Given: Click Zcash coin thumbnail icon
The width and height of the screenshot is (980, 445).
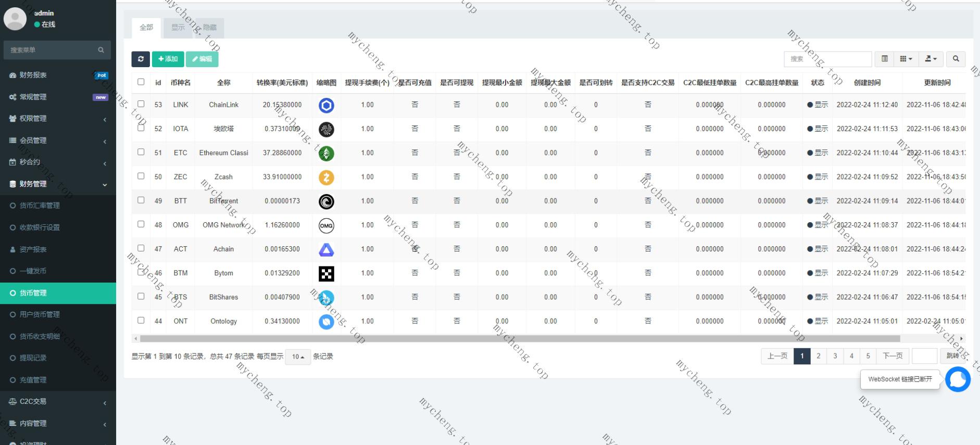Looking at the screenshot, I should (326, 177).
